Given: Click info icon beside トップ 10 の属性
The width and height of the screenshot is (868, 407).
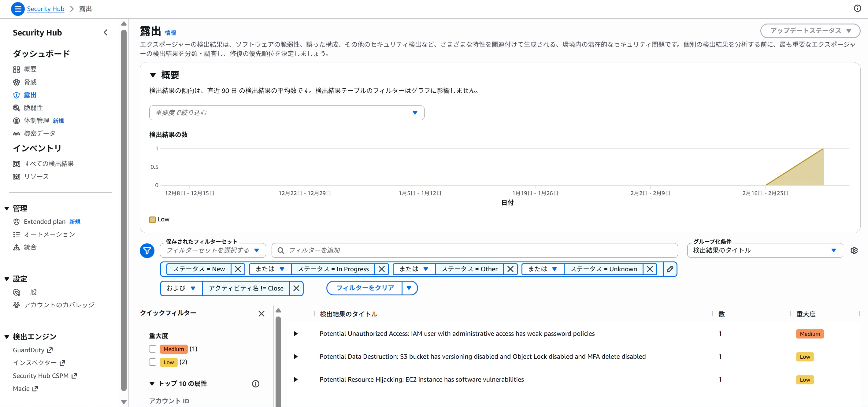Looking at the screenshot, I should coord(255,383).
